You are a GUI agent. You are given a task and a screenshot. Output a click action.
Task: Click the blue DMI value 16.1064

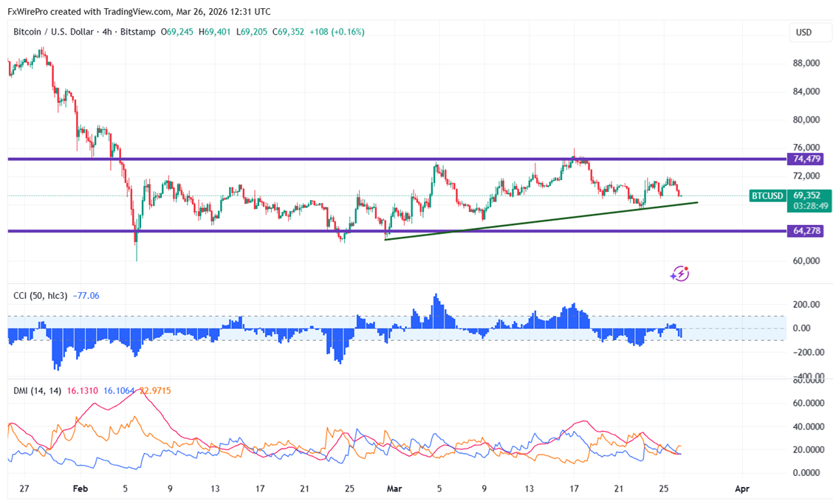(x=119, y=390)
